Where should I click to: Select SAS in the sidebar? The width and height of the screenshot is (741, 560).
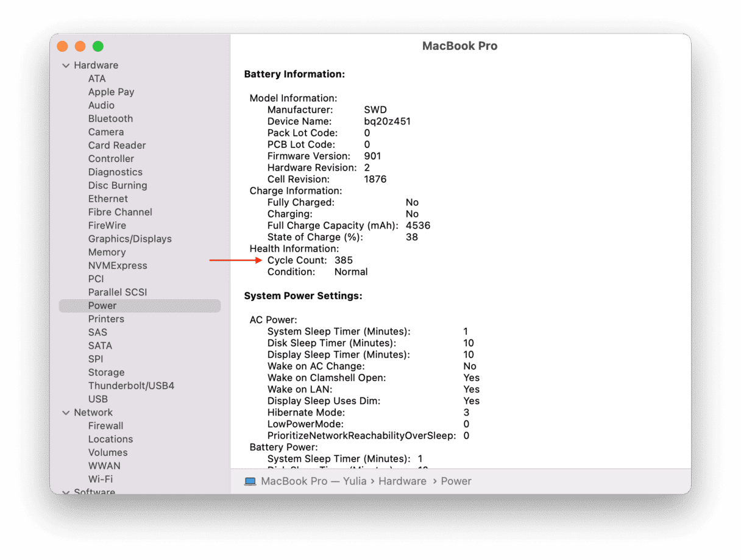pyautogui.click(x=97, y=333)
